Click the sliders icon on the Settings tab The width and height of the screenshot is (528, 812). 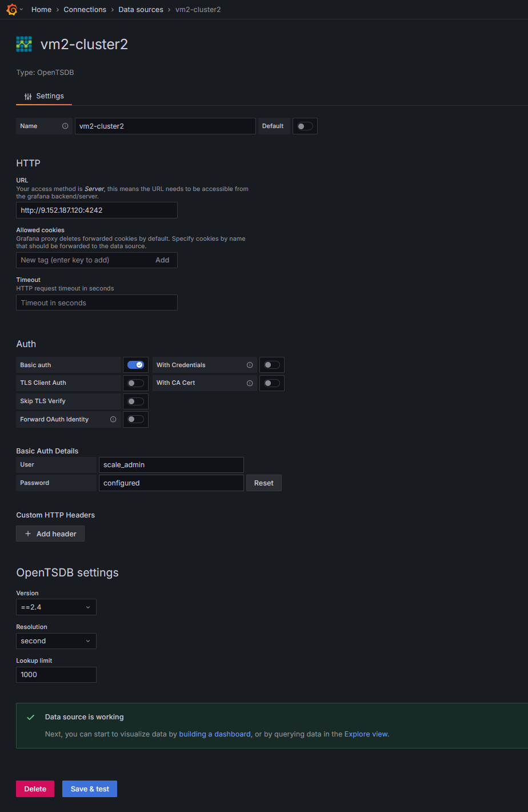[x=28, y=97]
